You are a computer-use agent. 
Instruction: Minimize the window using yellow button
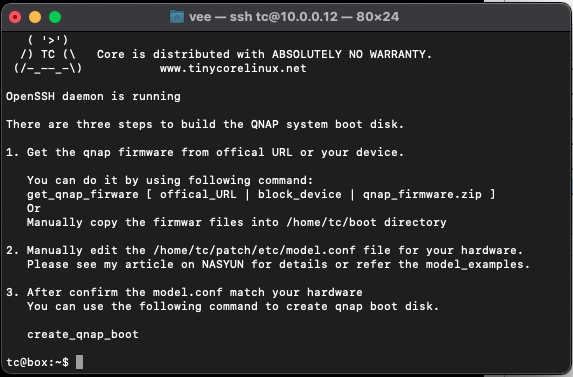35,17
